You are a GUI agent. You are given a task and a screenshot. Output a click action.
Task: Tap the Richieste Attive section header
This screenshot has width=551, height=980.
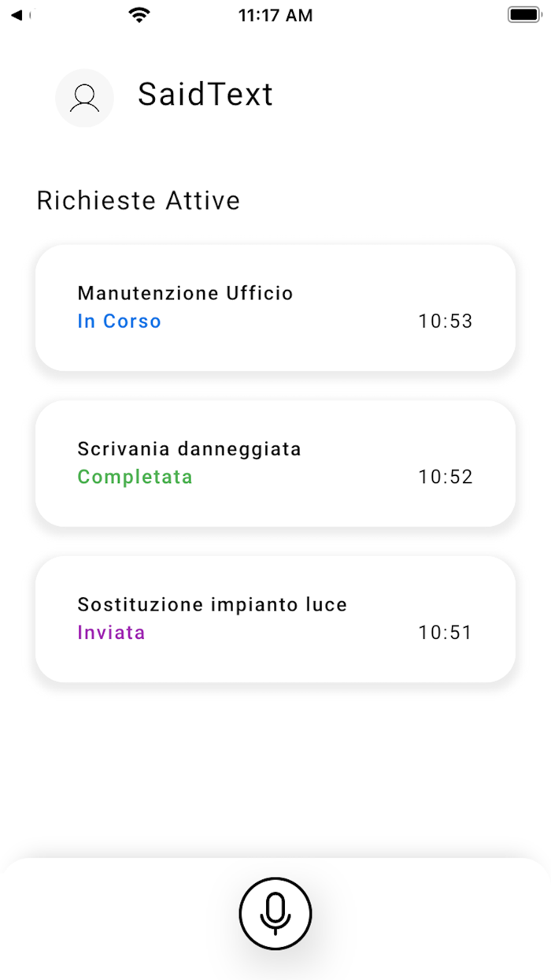(138, 200)
